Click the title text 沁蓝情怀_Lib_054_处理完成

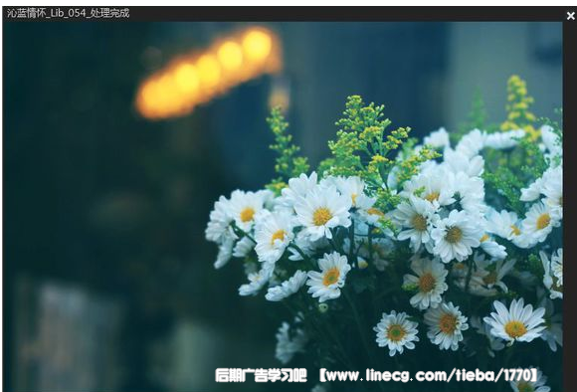[x=69, y=13]
